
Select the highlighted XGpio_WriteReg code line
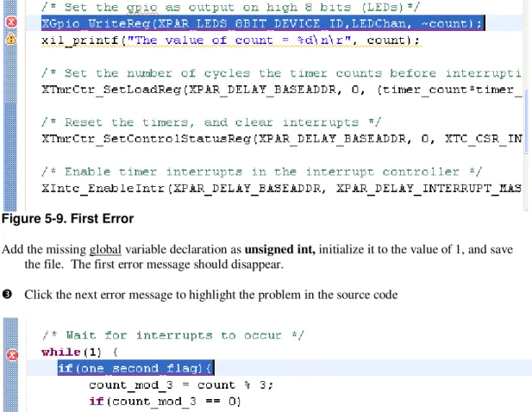click(x=263, y=23)
